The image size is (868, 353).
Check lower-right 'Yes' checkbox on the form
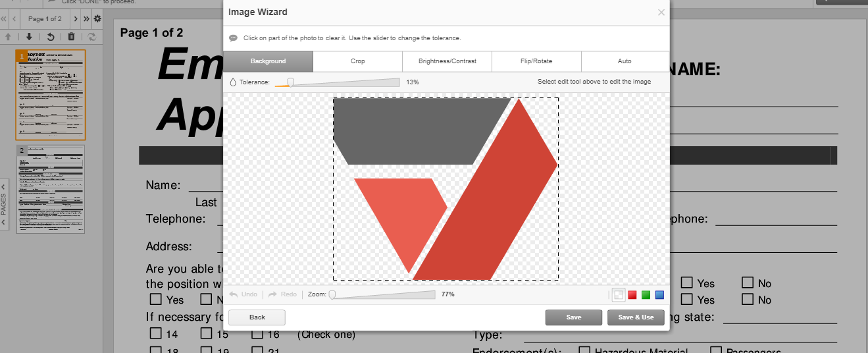click(x=686, y=299)
